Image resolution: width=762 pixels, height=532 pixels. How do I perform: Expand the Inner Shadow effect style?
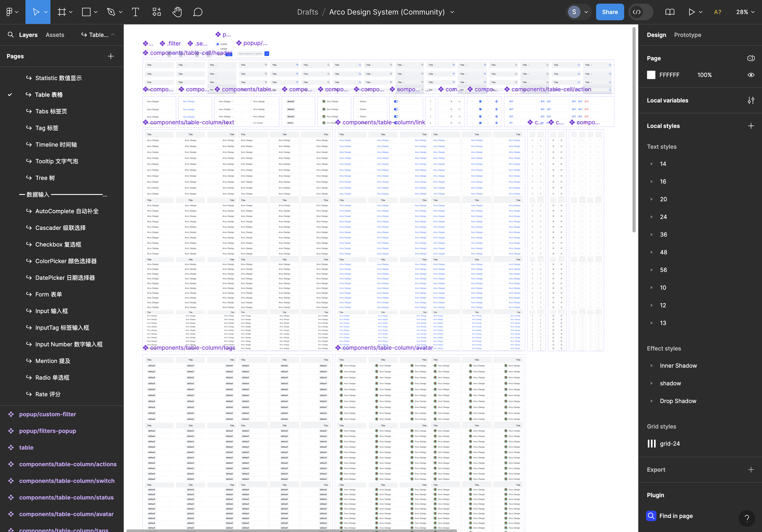(651, 365)
